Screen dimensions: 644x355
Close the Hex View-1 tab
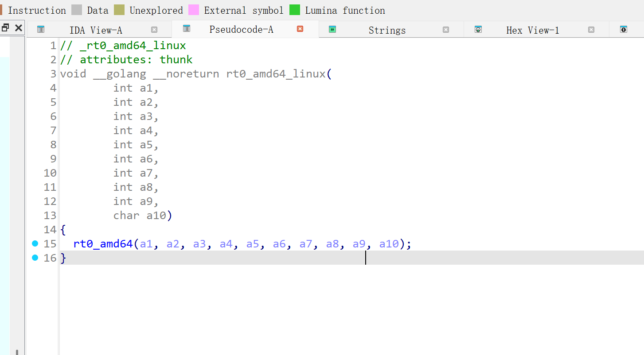coord(591,30)
